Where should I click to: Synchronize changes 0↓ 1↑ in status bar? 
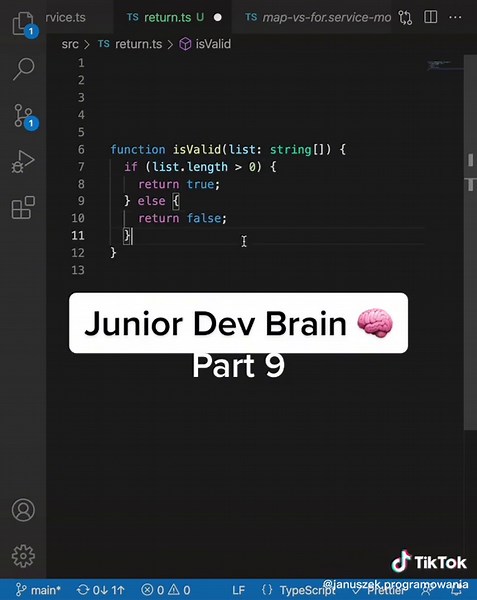[101, 590]
